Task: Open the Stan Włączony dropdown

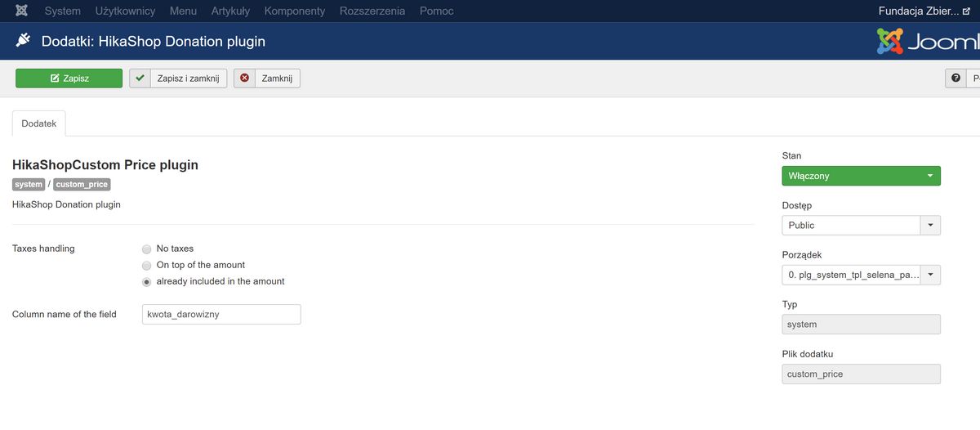Action: click(861, 176)
